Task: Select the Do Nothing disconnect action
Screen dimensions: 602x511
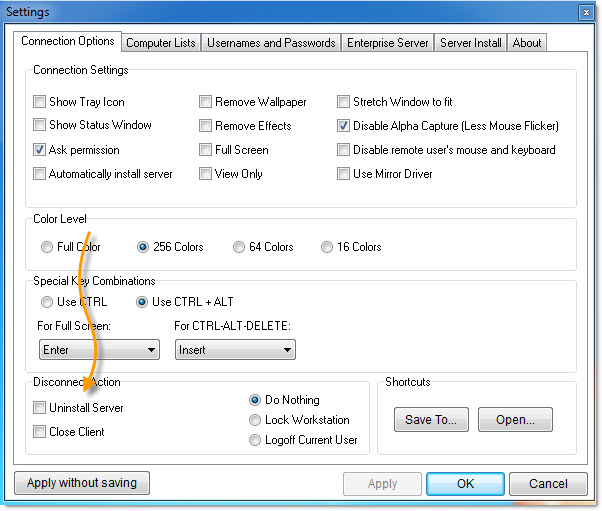Action: tap(255, 400)
